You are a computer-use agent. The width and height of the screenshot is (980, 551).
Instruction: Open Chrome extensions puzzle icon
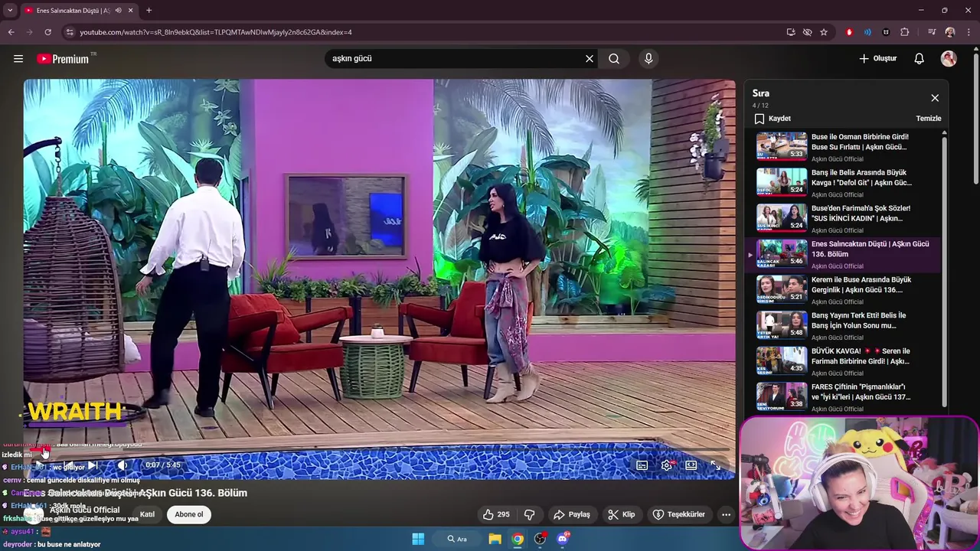(x=905, y=32)
